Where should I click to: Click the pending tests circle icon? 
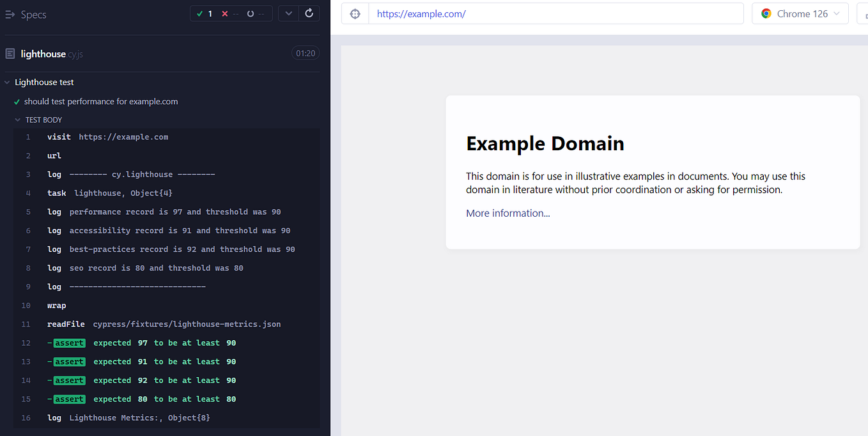coord(250,12)
